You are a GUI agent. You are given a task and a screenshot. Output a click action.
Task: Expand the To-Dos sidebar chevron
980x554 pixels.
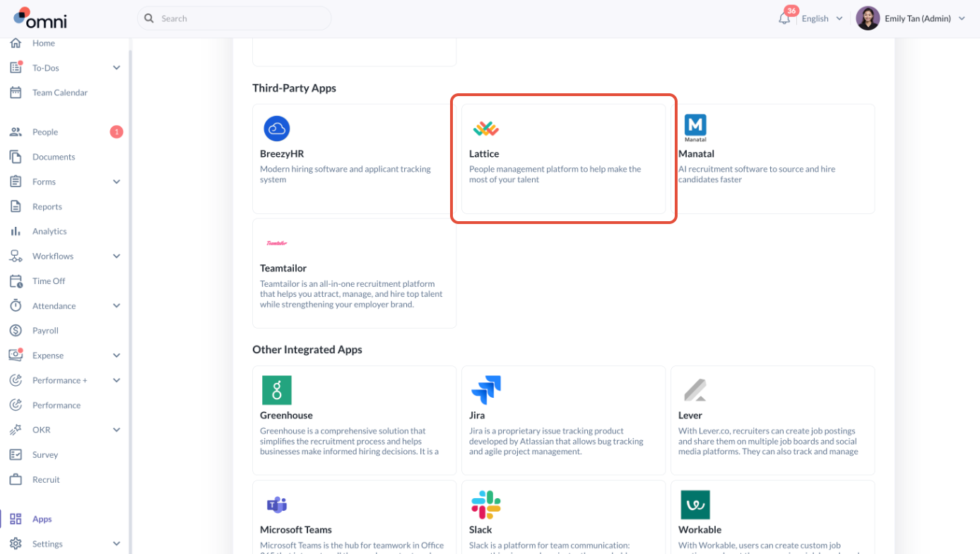(x=117, y=68)
